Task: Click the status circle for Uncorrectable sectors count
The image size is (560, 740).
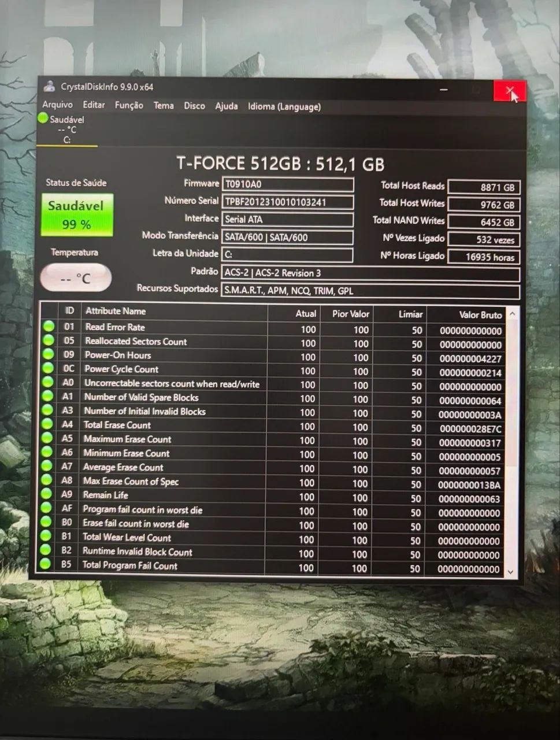Action: 48,382
